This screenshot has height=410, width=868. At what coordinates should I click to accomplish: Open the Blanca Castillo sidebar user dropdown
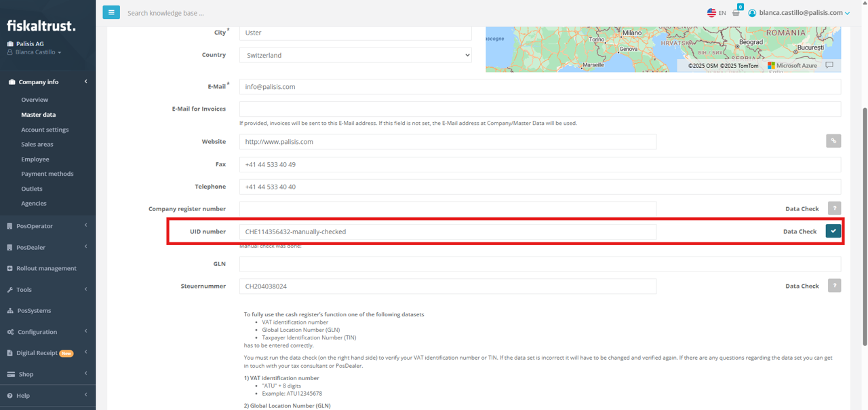(x=35, y=52)
